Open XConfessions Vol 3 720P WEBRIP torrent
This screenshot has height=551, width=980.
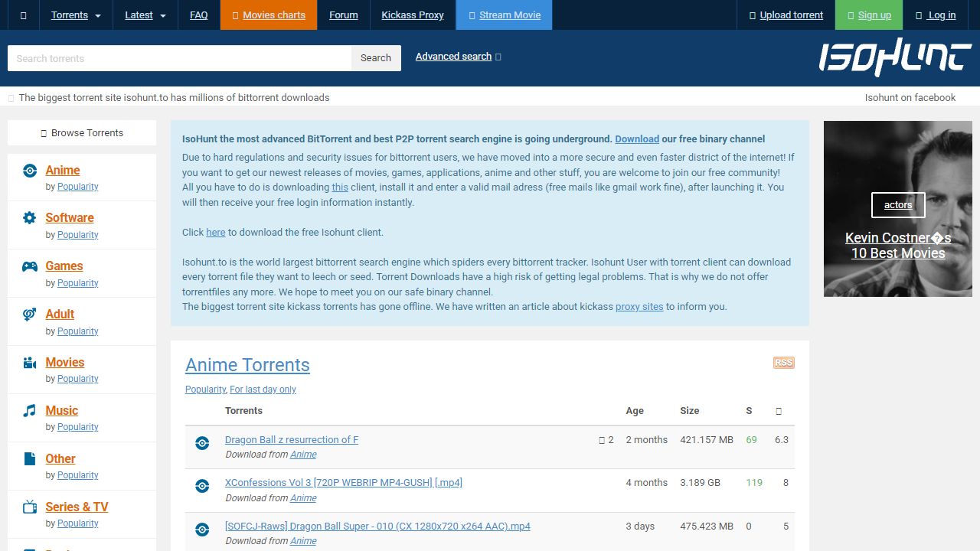344,483
